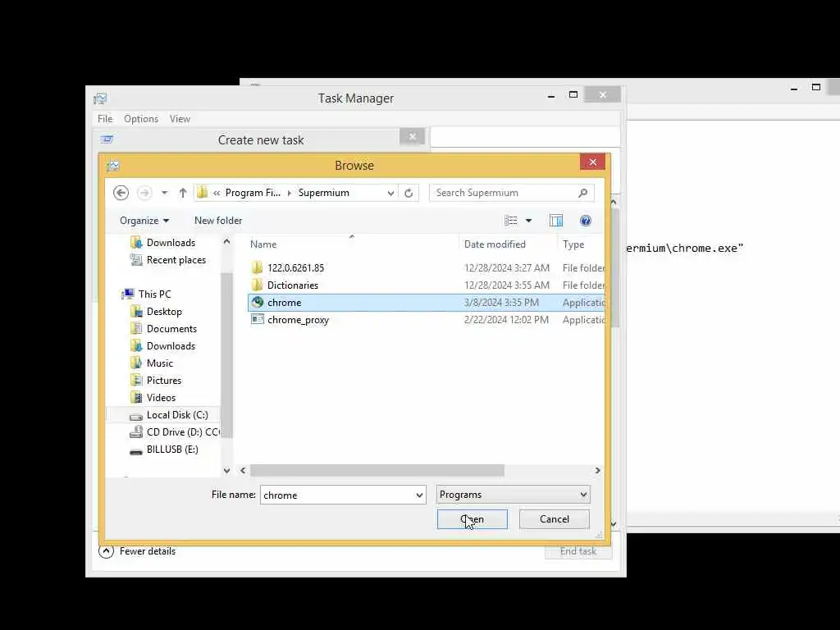The width and height of the screenshot is (840, 630).
Task: Open Pictures in navigation pane
Action: point(156,381)
